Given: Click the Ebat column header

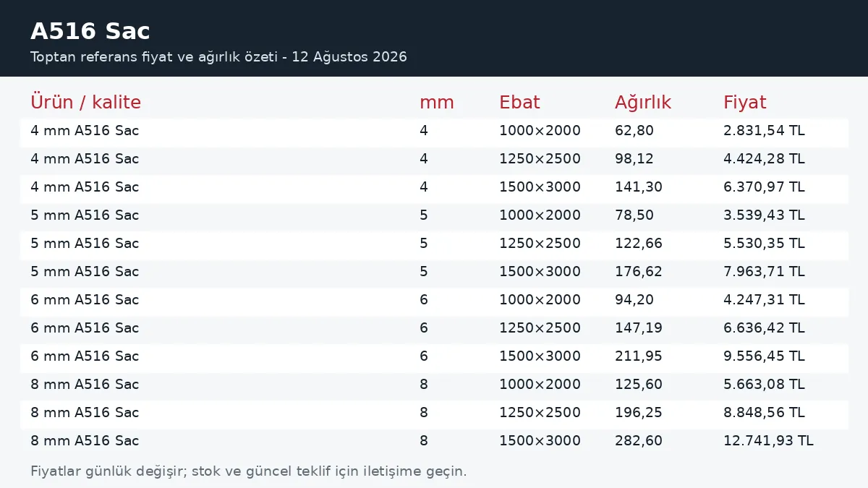Looking at the screenshot, I should click(519, 103).
